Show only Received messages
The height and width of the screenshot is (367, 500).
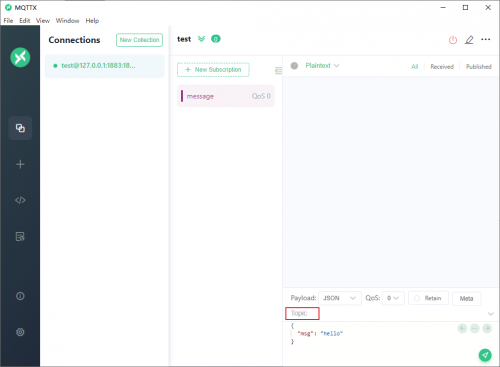(442, 67)
